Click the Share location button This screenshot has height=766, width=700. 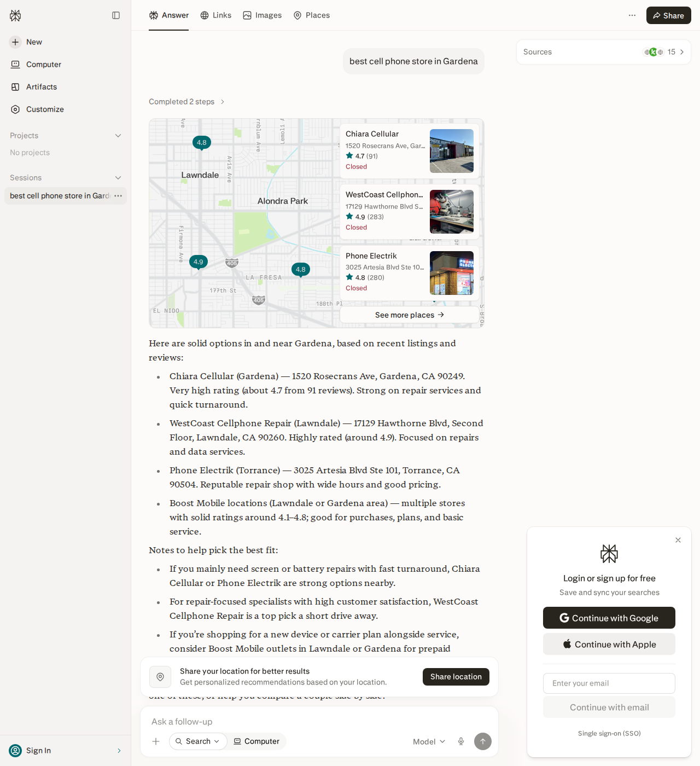(456, 677)
